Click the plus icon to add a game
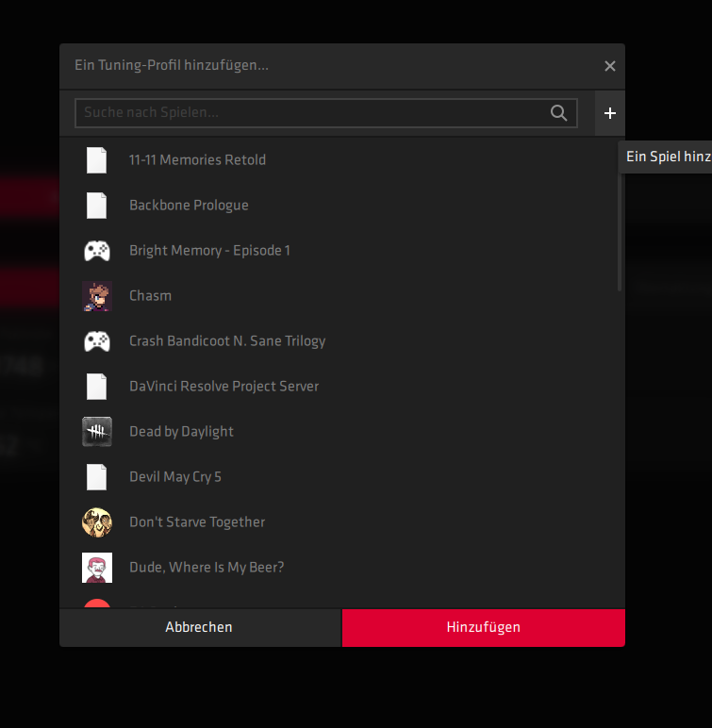 click(610, 113)
